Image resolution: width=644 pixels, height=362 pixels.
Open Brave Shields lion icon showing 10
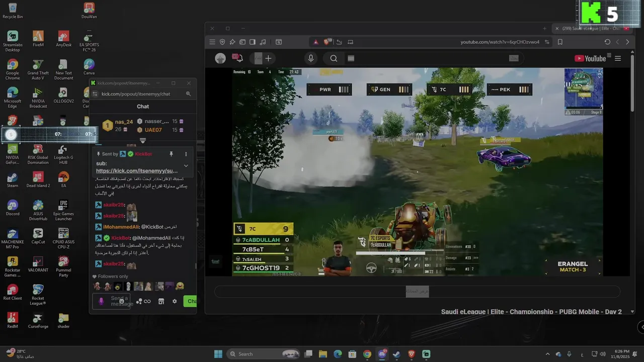[x=328, y=42]
